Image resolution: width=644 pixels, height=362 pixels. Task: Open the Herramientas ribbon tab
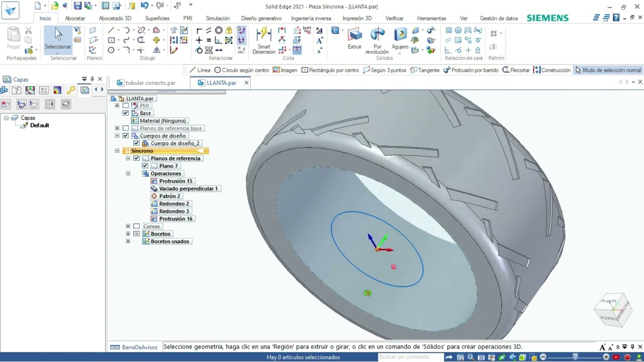[431, 18]
